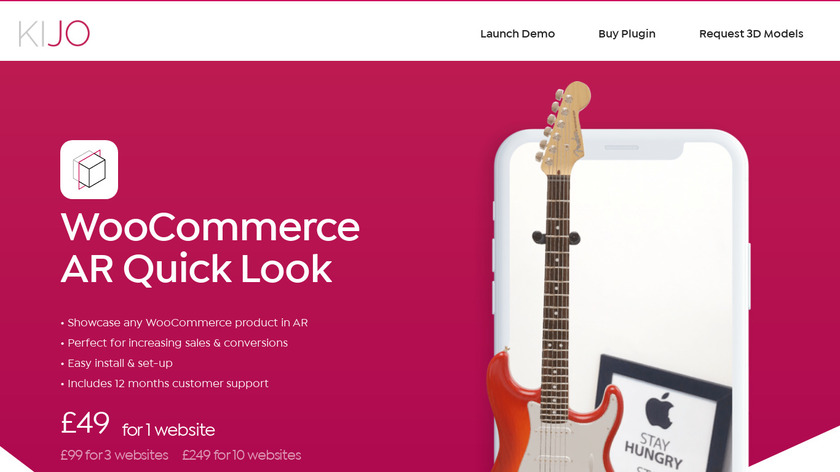The image size is (840, 472).
Task: Click the 'Easy install & set-up' bullet
Action: (117, 363)
